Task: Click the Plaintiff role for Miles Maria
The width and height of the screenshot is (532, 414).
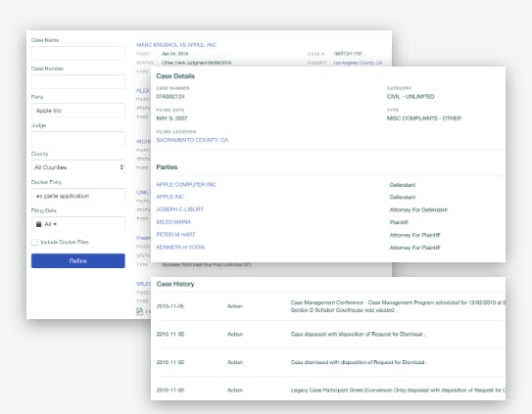Action: [399, 222]
